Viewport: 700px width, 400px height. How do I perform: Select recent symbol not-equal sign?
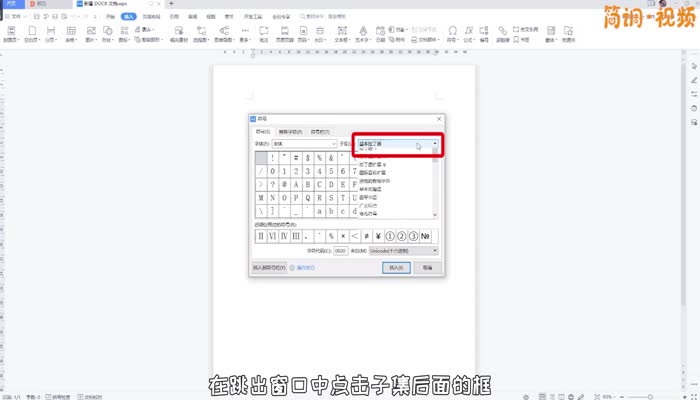(x=367, y=236)
